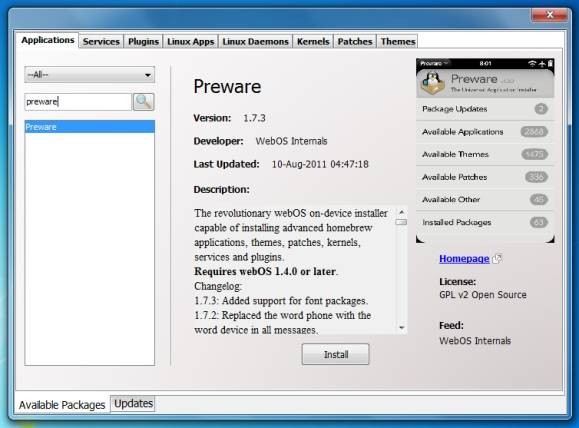Switch to Linux Apps tab
Image resolution: width=579 pixels, height=428 pixels.
191,41
